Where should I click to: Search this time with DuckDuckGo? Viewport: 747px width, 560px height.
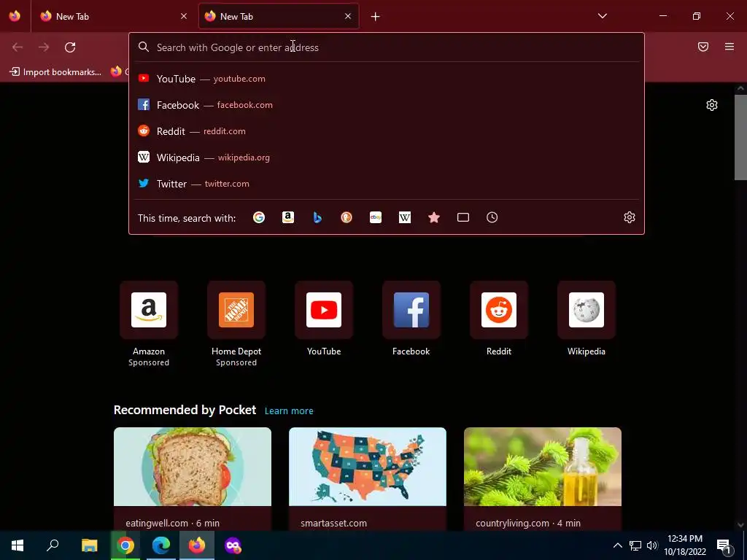(347, 217)
